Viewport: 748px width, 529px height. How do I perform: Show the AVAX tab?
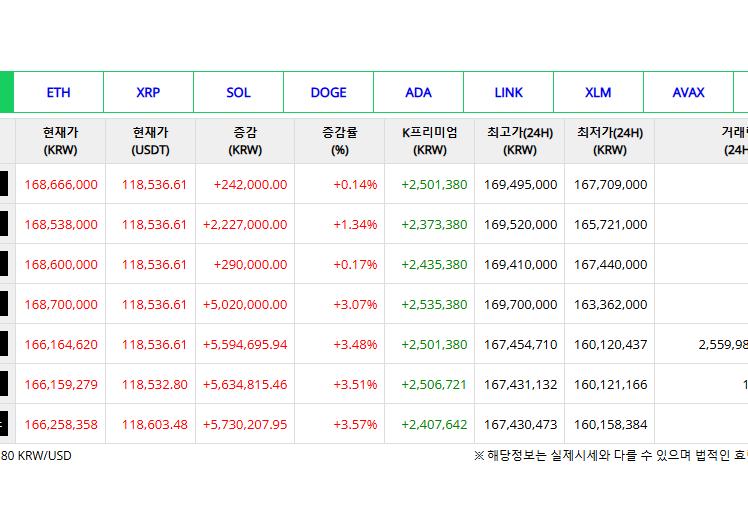(x=688, y=92)
